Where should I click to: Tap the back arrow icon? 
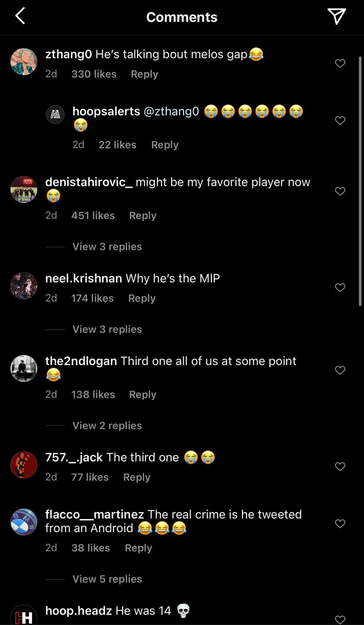[20, 16]
